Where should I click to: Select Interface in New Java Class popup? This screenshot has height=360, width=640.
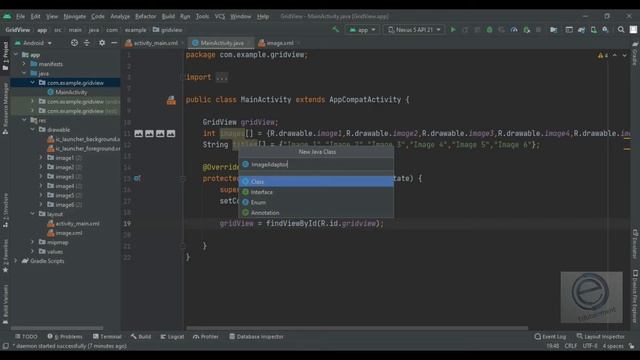pos(316,192)
